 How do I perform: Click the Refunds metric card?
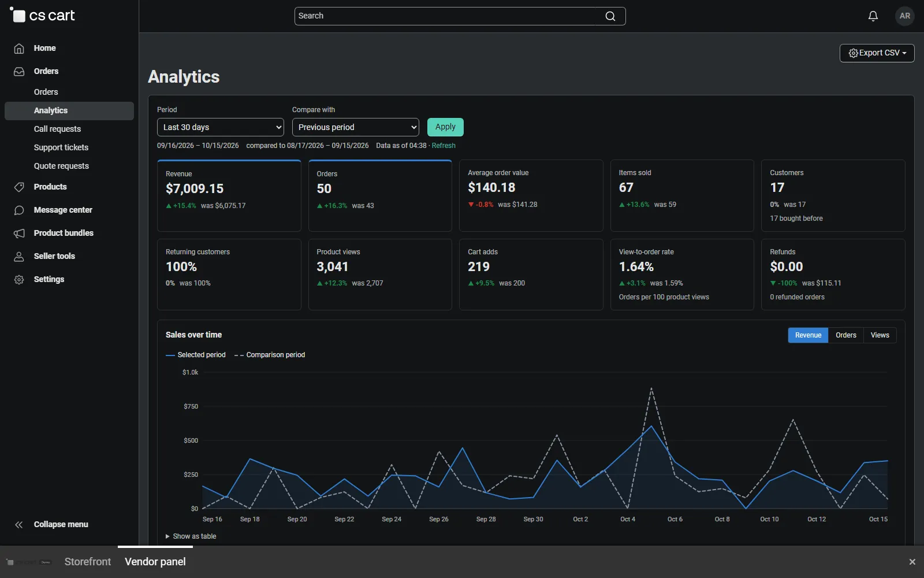click(833, 275)
